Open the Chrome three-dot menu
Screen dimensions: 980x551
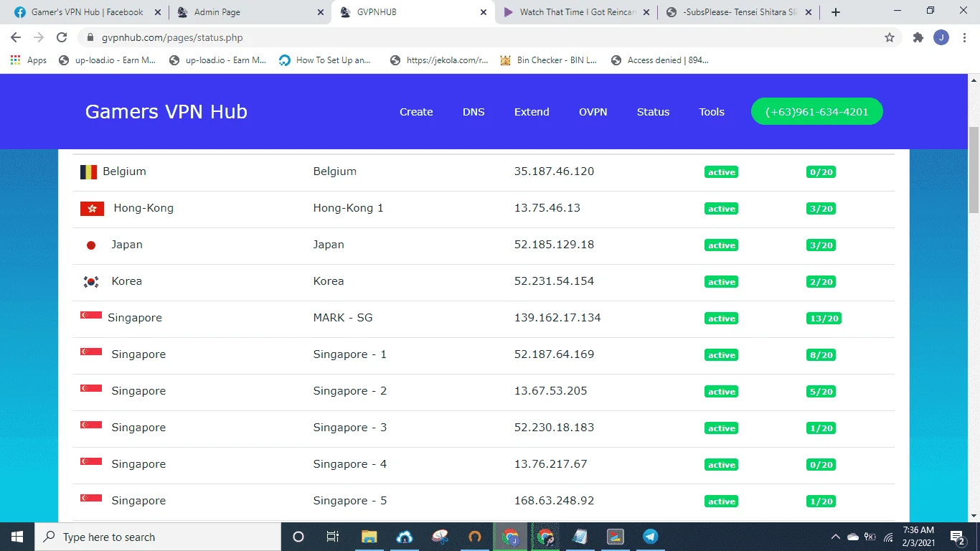(x=964, y=37)
